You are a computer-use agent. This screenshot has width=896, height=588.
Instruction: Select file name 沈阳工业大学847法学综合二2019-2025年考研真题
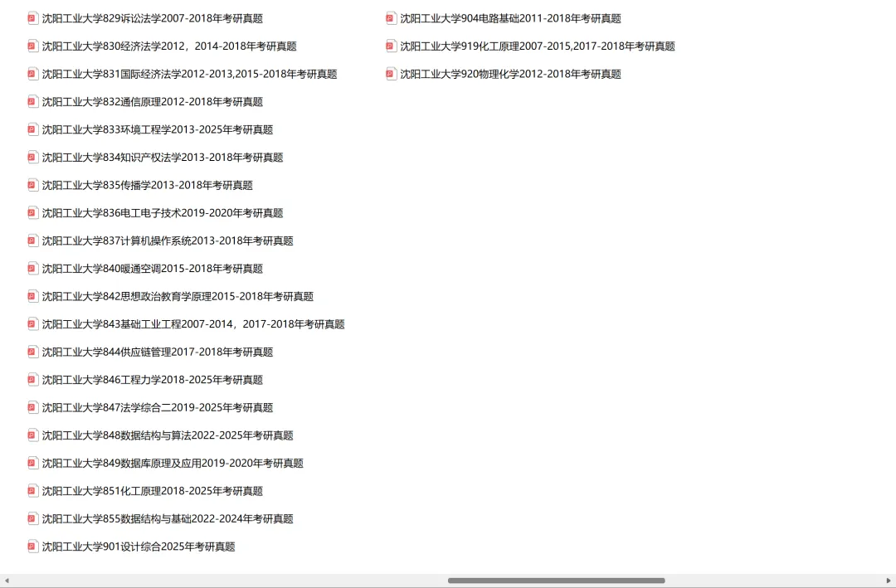[158, 408]
